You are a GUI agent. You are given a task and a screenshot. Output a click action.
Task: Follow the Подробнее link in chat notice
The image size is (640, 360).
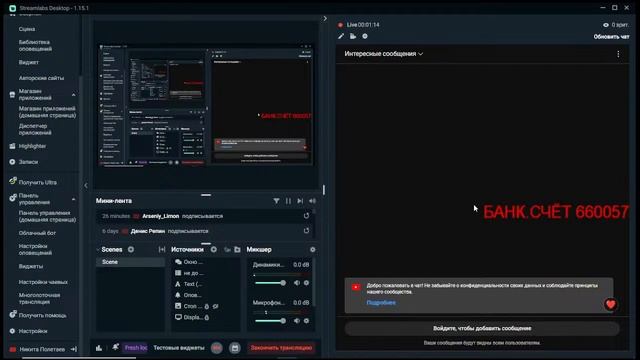[x=381, y=303]
